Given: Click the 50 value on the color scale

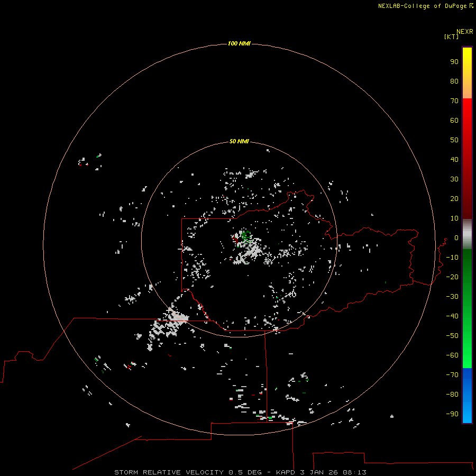Looking at the screenshot, I should coord(454,140).
